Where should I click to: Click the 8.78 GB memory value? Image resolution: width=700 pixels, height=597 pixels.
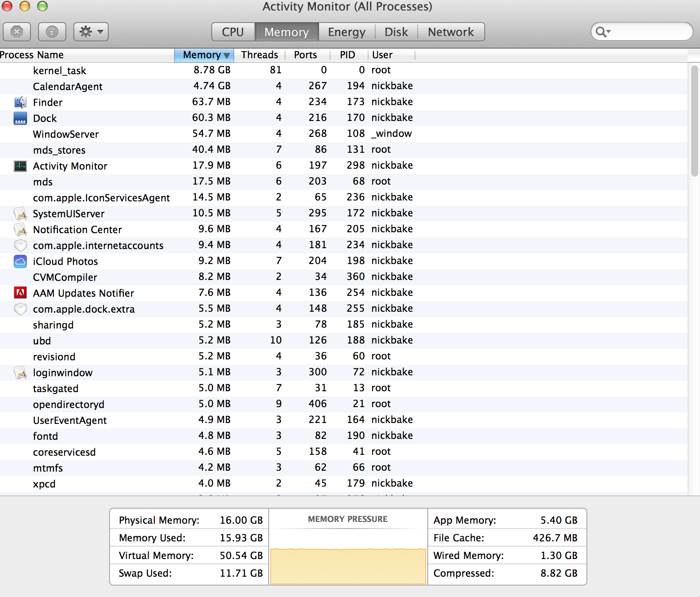click(212, 70)
